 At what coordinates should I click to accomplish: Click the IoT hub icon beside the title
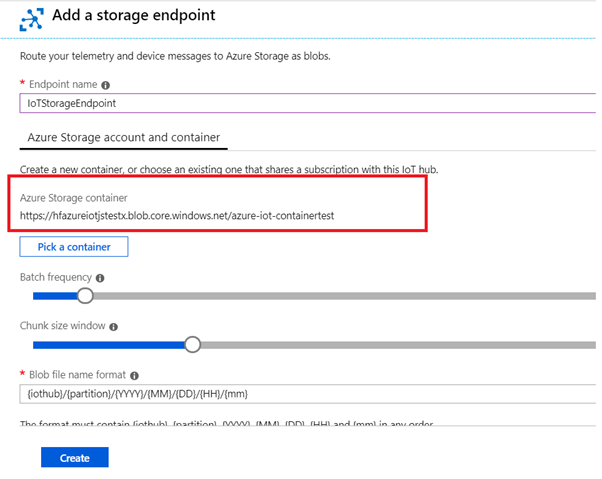tap(31, 19)
